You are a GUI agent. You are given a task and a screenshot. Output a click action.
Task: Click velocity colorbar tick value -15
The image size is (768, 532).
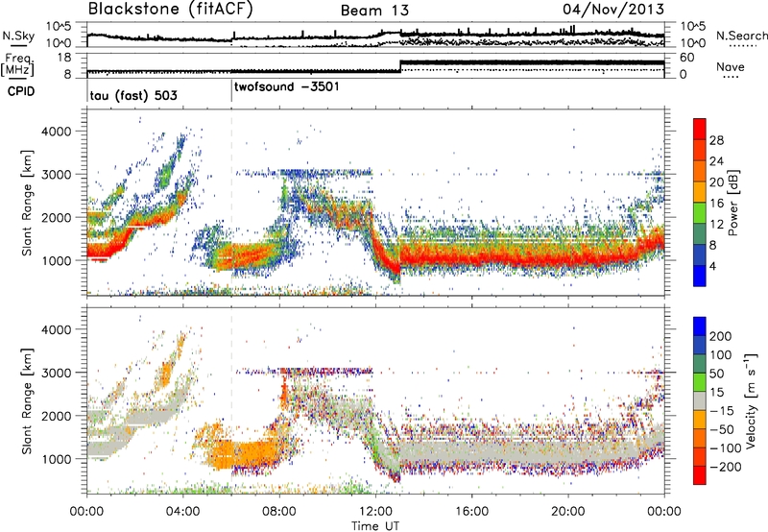722,410
